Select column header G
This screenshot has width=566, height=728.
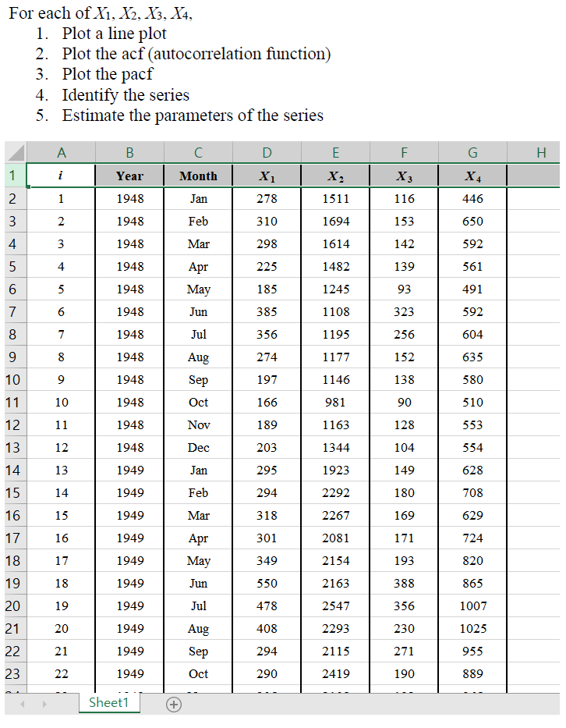[x=472, y=152]
